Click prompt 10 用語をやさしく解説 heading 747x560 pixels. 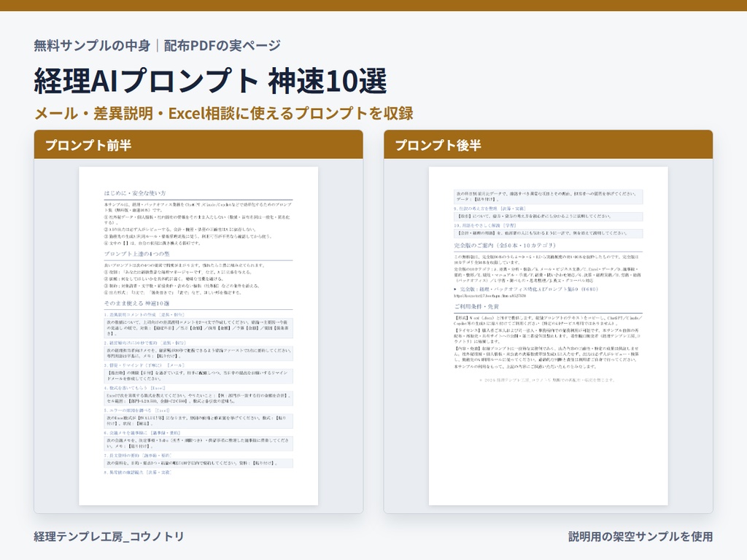point(485,225)
